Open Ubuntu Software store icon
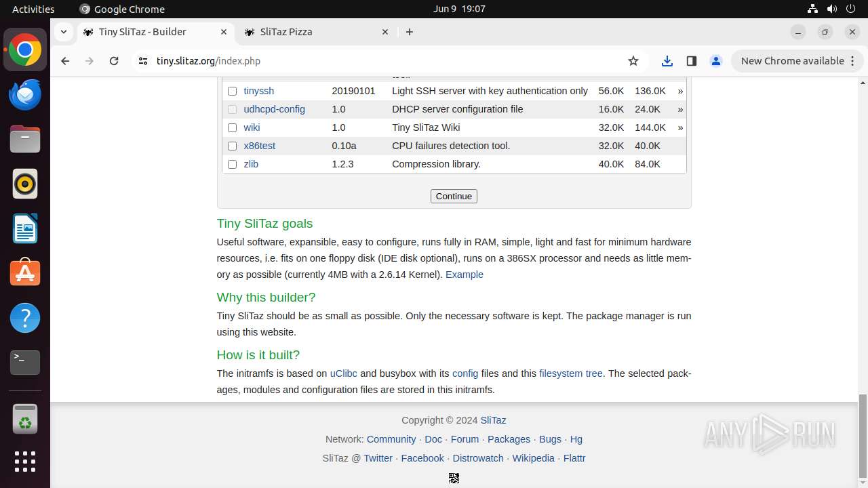The height and width of the screenshot is (488, 868). [25, 273]
